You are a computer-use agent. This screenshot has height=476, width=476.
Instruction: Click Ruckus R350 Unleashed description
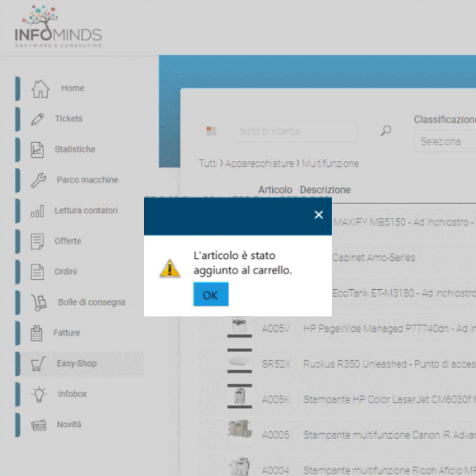390,364
